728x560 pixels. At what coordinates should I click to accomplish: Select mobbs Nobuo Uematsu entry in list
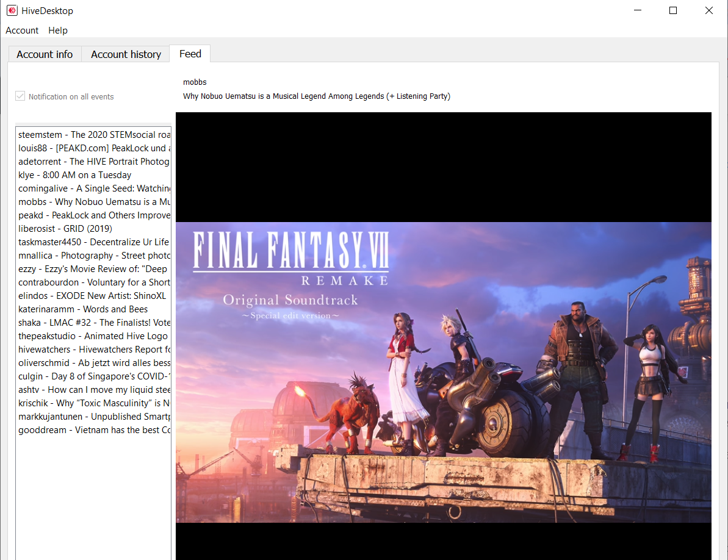click(94, 202)
